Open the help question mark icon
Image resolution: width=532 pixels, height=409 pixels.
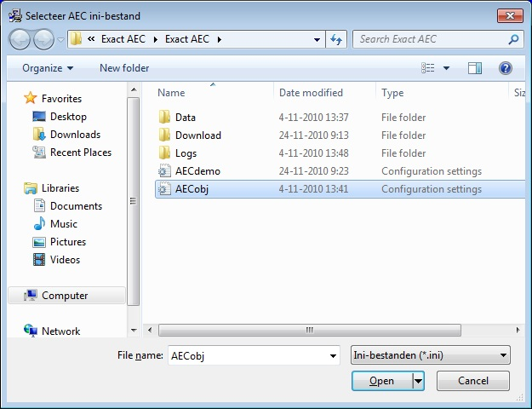[505, 68]
